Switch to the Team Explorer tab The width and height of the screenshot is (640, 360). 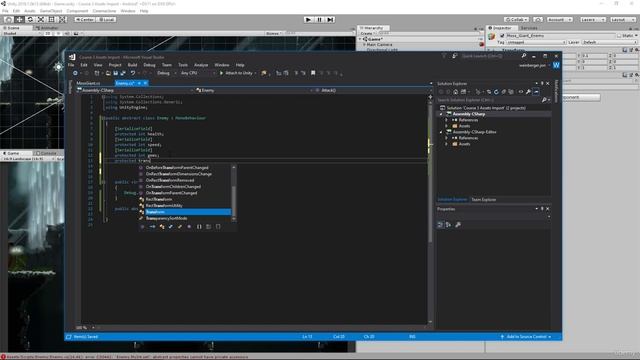484,200
